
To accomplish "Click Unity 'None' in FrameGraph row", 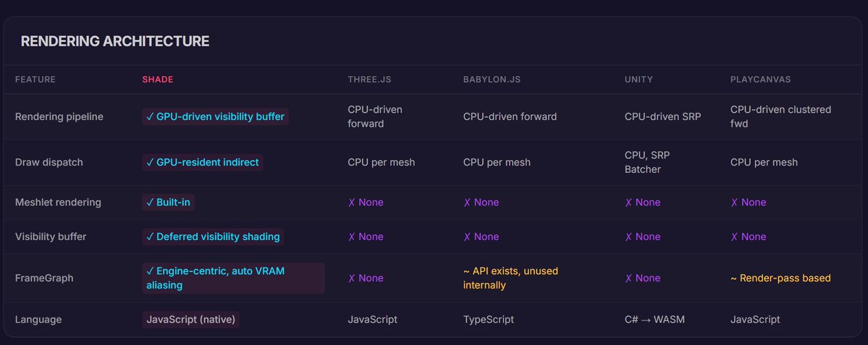I will [x=642, y=278].
